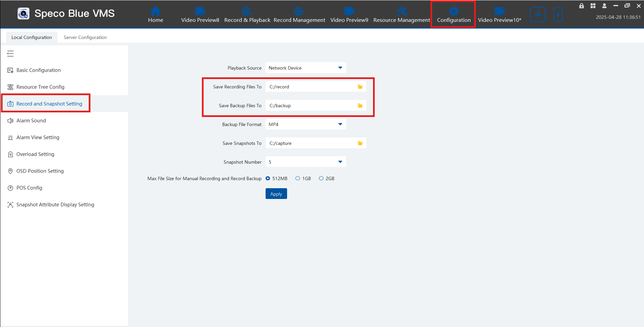Viewport: 644px width, 327px height.
Task: Open the Snapshot Number dropdown
Action: (340, 162)
